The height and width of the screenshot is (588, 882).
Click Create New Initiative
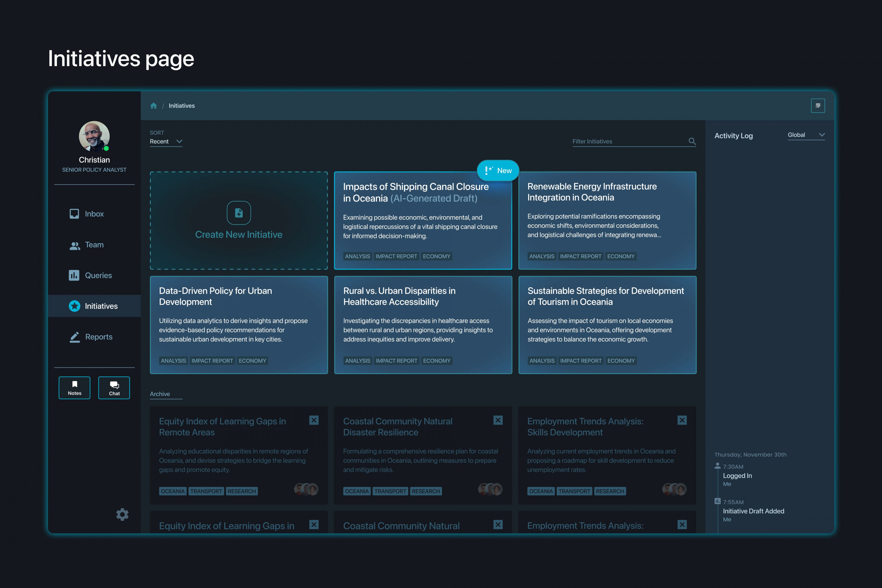click(x=239, y=221)
